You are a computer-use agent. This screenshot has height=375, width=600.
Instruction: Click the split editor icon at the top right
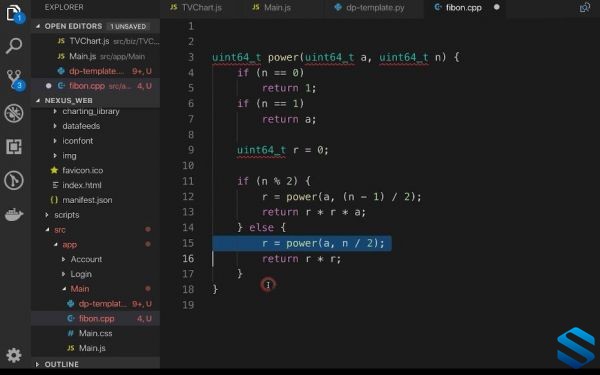pos(584,7)
